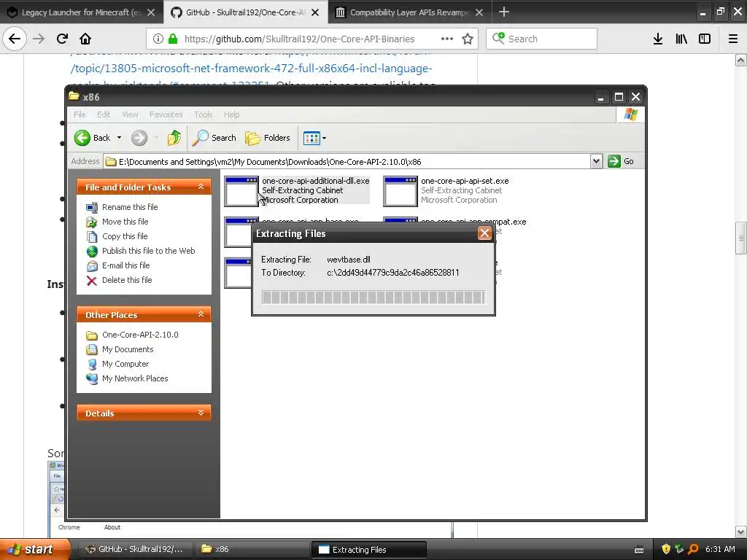Go forward in Firefox browser
Viewport: 747px width, 560px height.
tap(39, 39)
